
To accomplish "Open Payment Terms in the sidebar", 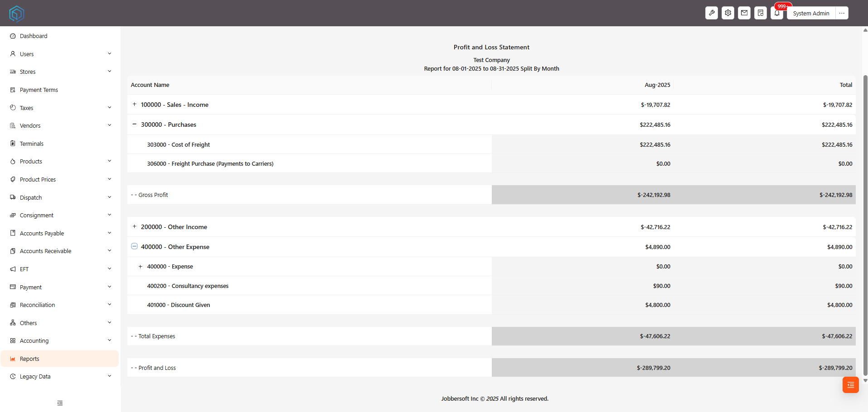I will click(60, 90).
